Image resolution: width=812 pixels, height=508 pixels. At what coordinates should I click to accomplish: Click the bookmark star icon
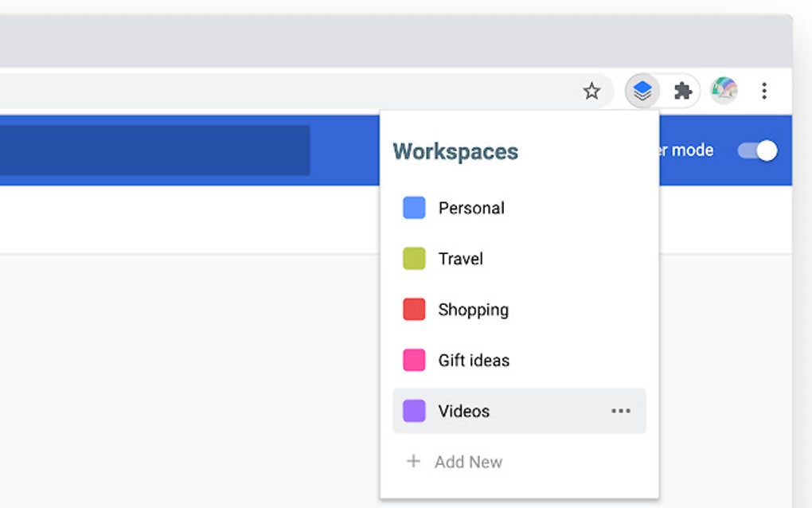(x=592, y=91)
